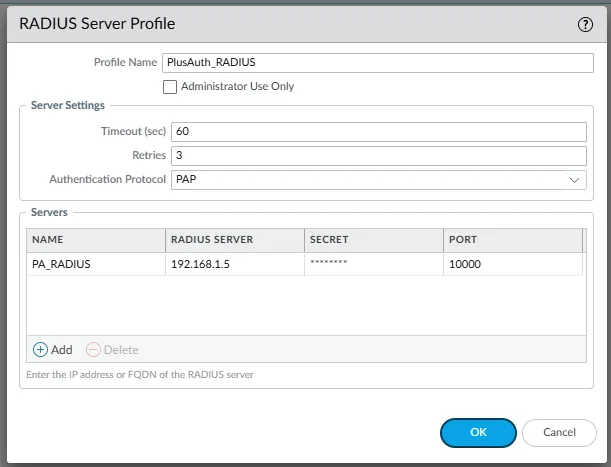Screen dimensions: 611x467
Task: Click the 192.168.1.5 server address cell
Action: pos(202,264)
